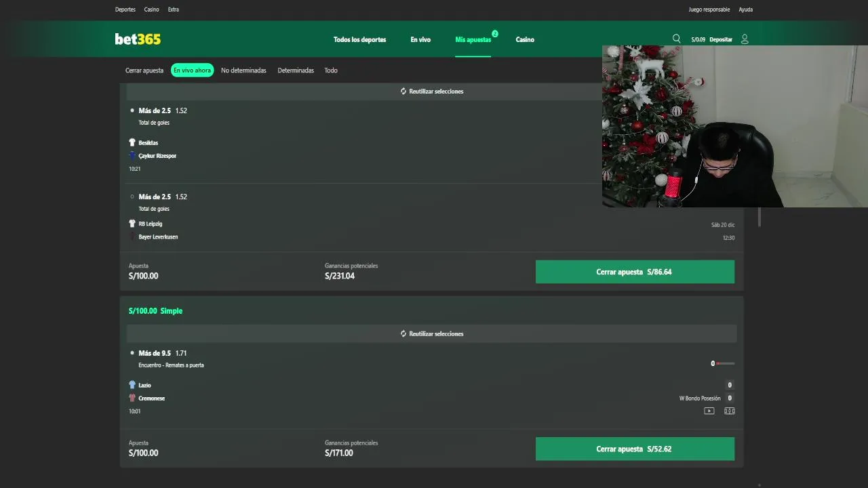Open the account profile icon
The width and height of the screenshot is (868, 488).
pos(745,39)
